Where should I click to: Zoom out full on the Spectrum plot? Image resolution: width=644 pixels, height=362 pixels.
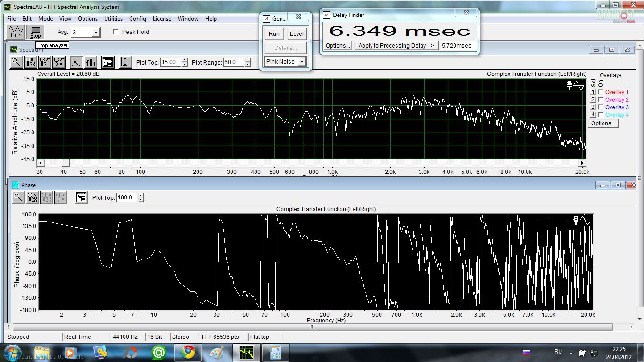point(59,62)
